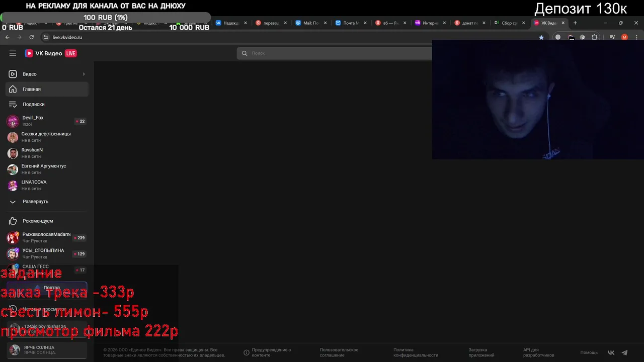Close the active VK Видео browser tab
Screen dimensions: 644x362
563,23
